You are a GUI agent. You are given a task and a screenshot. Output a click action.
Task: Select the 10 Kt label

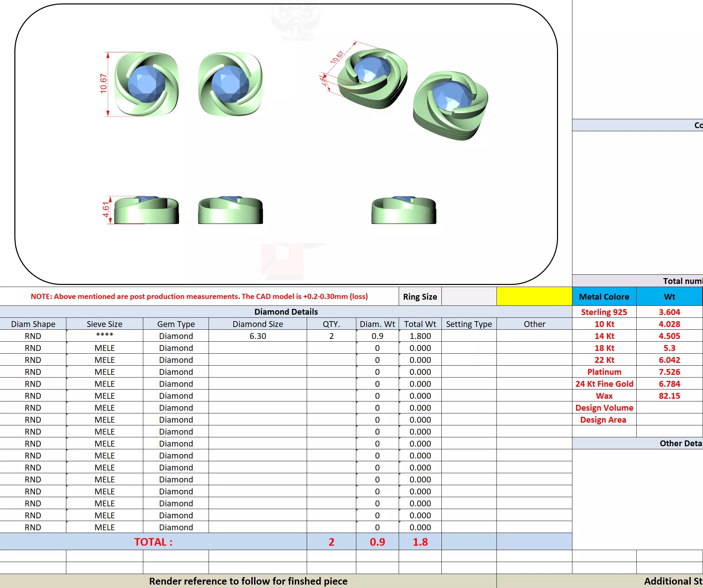604,324
